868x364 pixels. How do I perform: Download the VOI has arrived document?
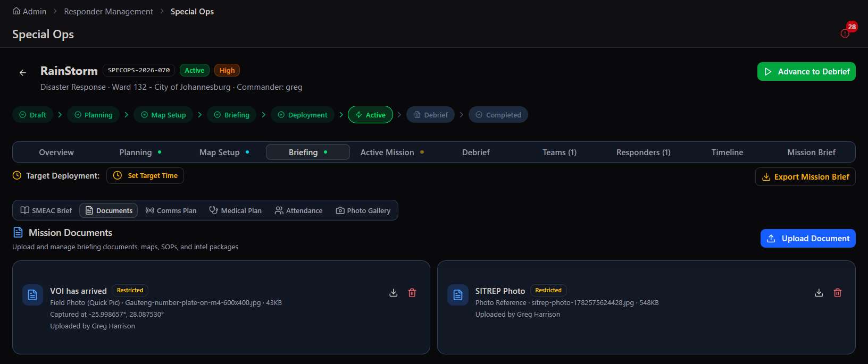click(x=394, y=293)
